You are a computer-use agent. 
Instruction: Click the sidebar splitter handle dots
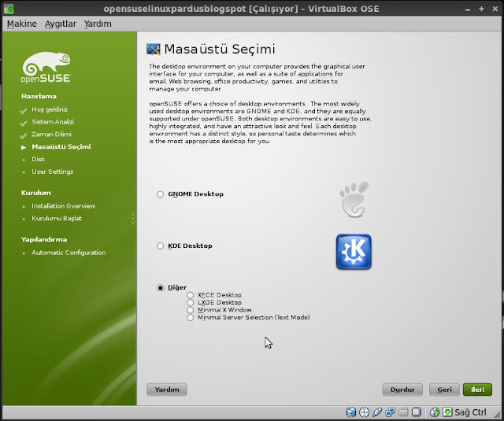[x=133, y=218]
